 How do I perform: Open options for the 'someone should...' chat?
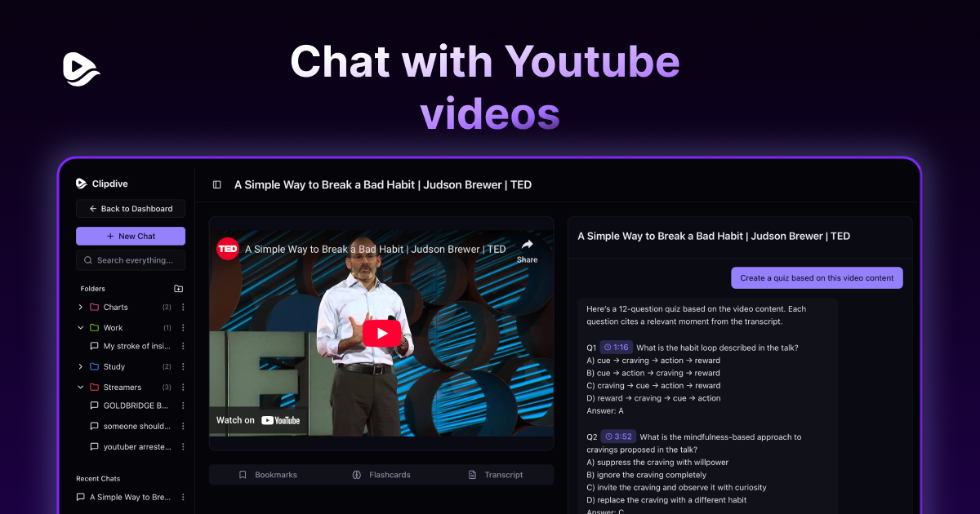(x=183, y=426)
